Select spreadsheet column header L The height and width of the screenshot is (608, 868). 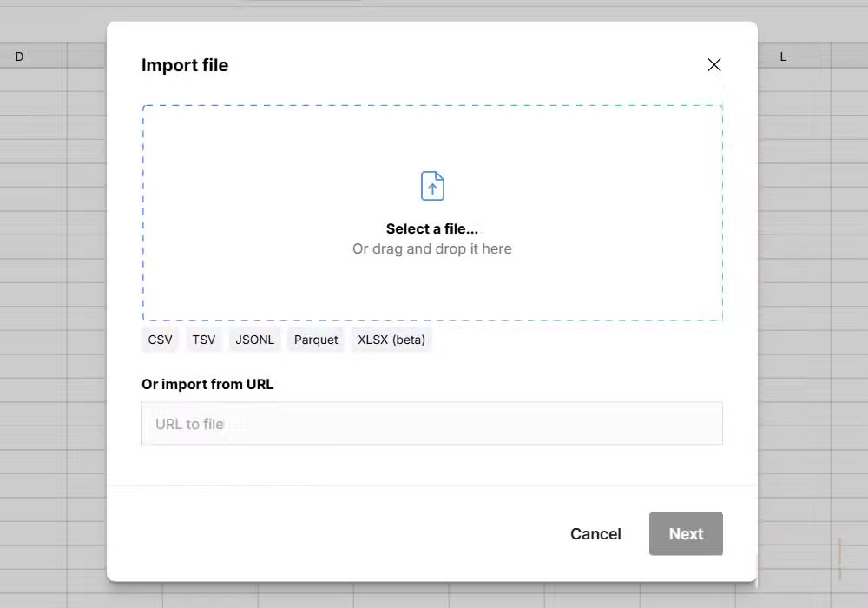[x=783, y=56]
